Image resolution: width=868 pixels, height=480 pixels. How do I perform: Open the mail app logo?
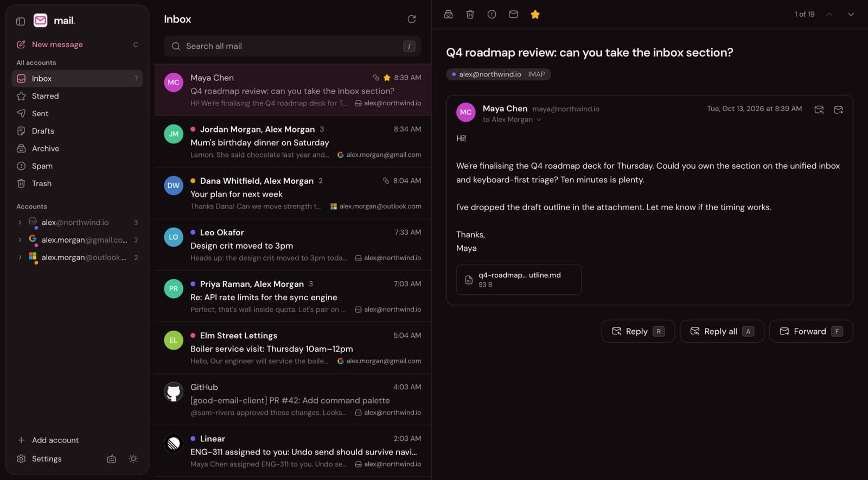pyautogui.click(x=41, y=21)
